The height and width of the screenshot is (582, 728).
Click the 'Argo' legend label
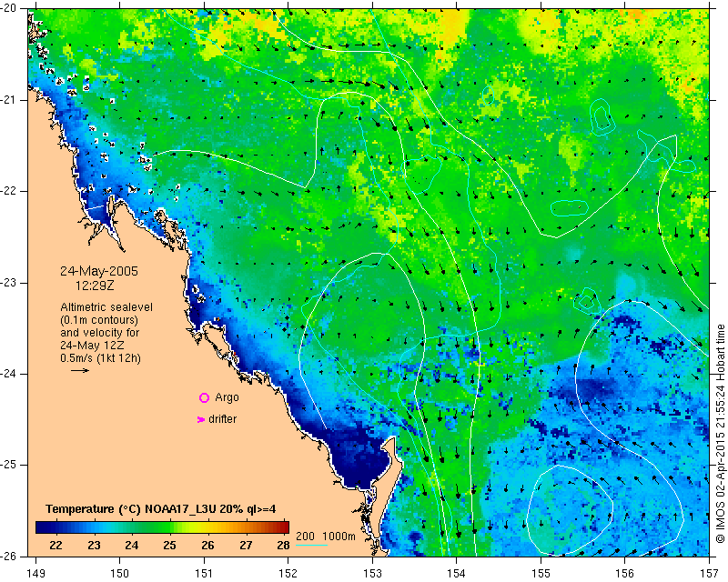click(227, 397)
